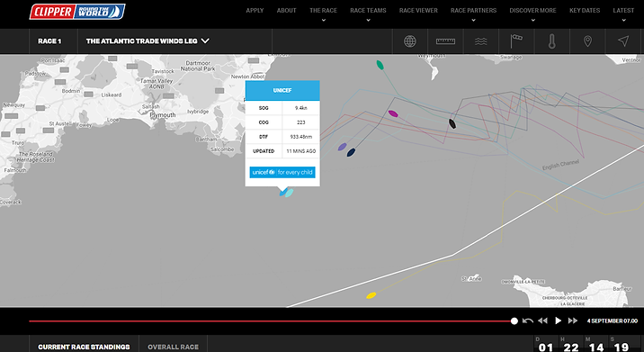This screenshot has width=644, height=352.
Task: Expand the Discover More menu
Action: pos(532,14)
